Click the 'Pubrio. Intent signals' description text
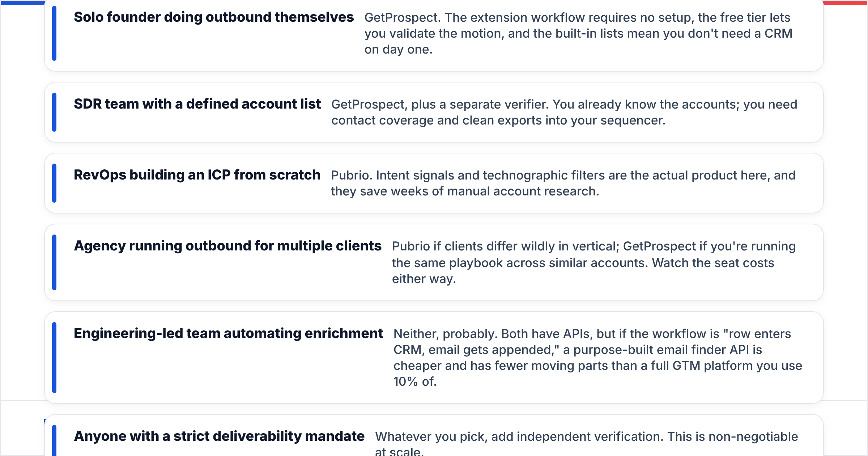 [563, 183]
